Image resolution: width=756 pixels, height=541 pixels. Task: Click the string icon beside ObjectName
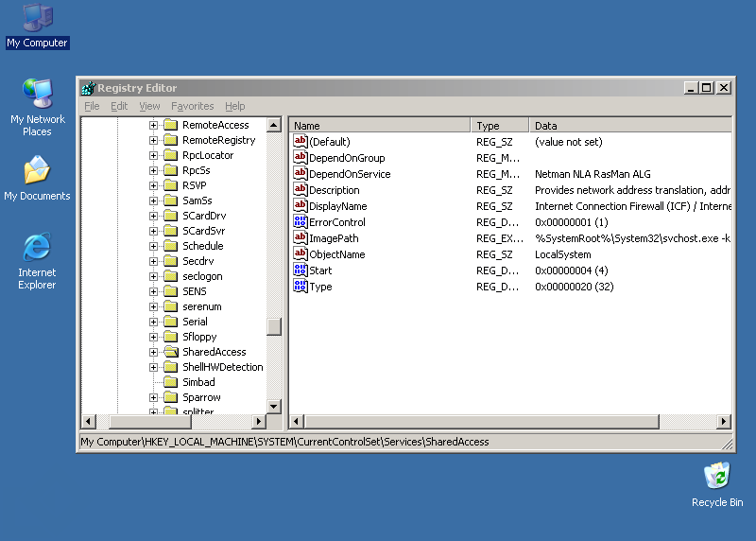point(300,253)
